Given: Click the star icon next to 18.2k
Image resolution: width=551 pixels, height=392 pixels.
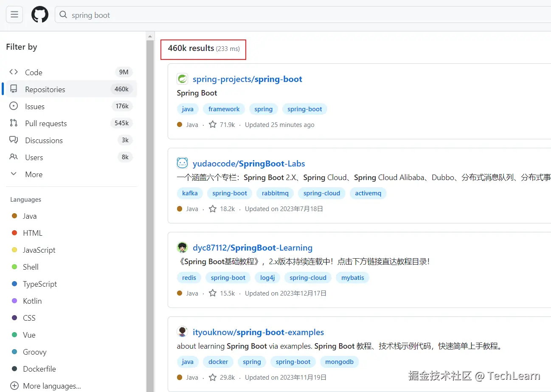Looking at the screenshot, I should [213, 209].
